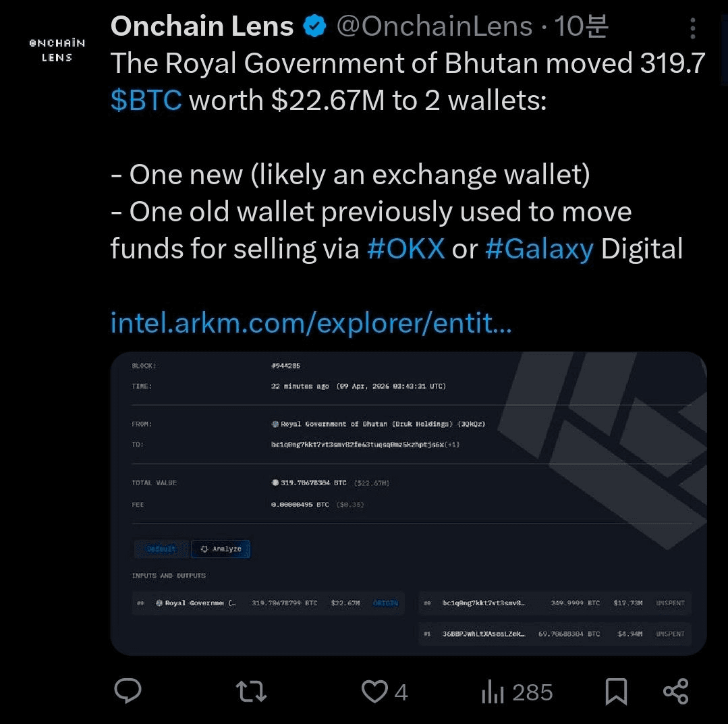The width and height of the screenshot is (728, 724).
Task: Open the Onchain Lens profile avatar
Action: click(57, 51)
